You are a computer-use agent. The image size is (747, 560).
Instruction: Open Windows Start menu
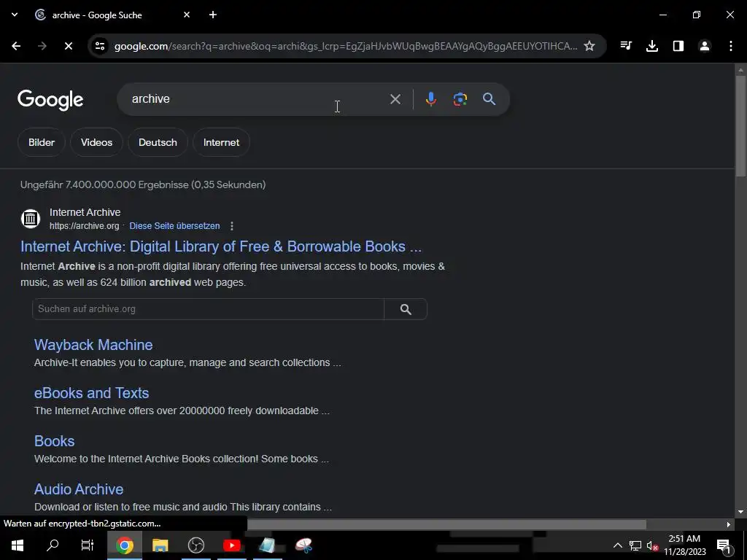[x=18, y=545]
